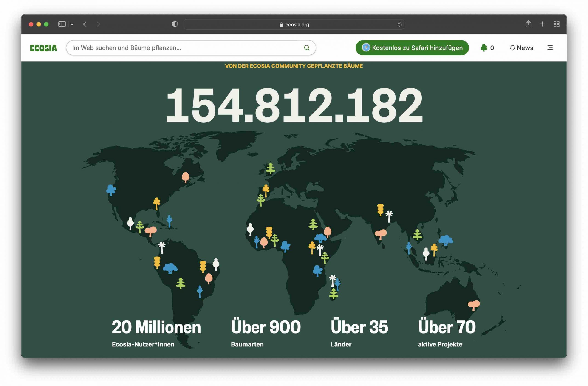Go forward to next page

pyautogui.click(x=98, y=24)
